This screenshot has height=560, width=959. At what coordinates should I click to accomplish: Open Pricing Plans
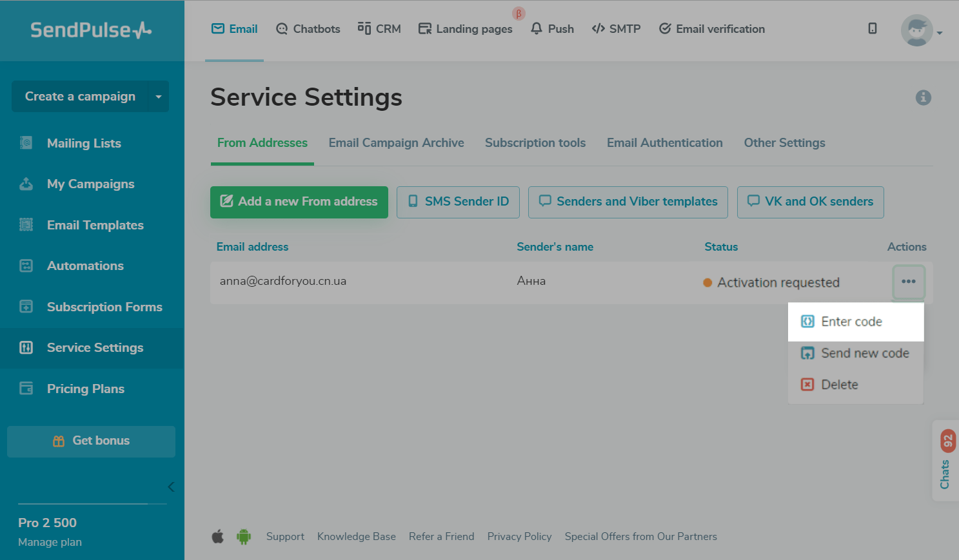click(x=85, y=389)
